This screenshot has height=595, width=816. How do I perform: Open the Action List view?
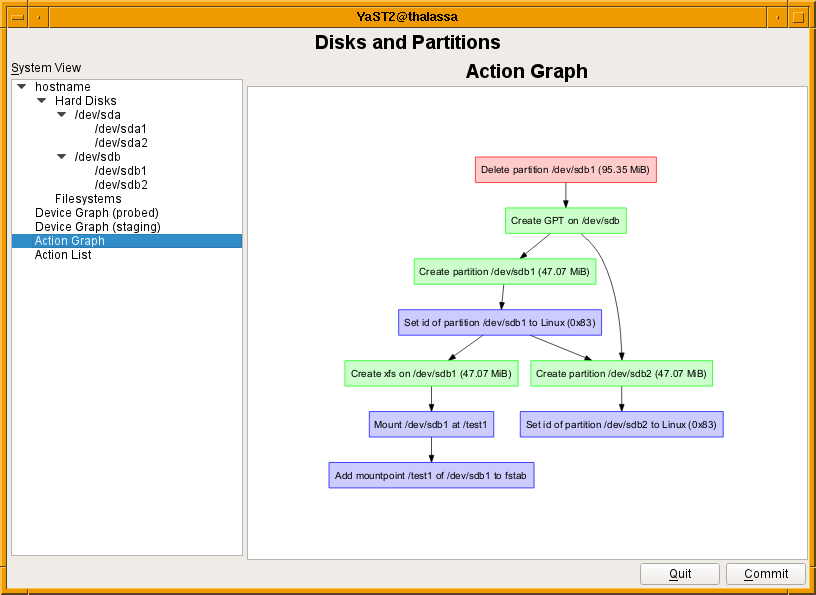point(63,255)
